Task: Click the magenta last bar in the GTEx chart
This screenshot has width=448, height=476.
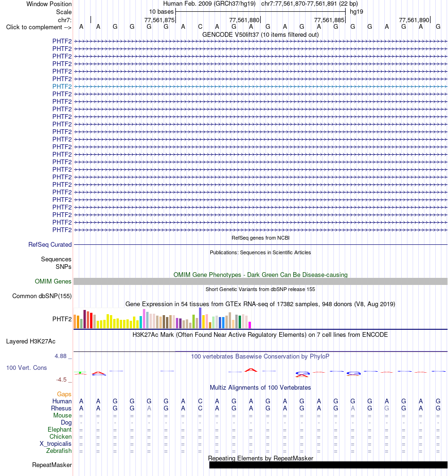Action: tap(250, 325)
